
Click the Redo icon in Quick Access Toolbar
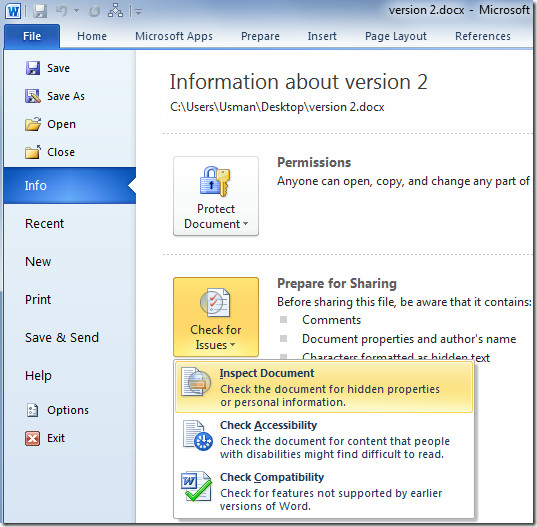(94, 11)
